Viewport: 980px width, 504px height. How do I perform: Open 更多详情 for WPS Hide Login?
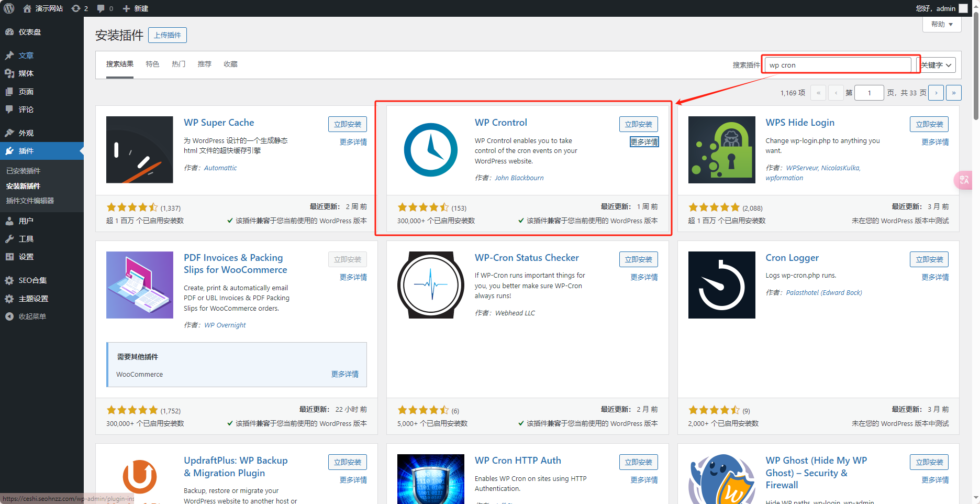(x=935, y=142)
